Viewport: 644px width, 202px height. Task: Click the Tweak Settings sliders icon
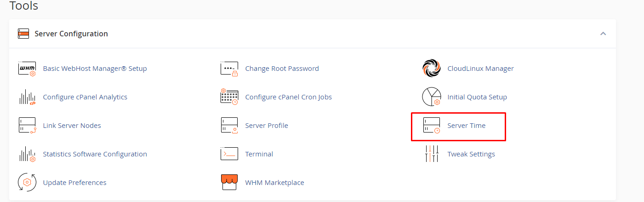[x=432, y=154]
